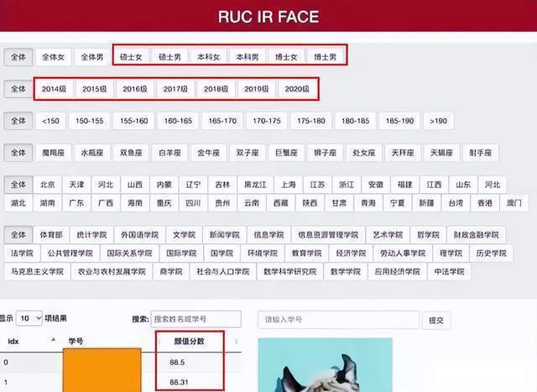Filter by 马克思主义学院
The image size is (537, 392).
pyautogui.click(x=37, y=272)
